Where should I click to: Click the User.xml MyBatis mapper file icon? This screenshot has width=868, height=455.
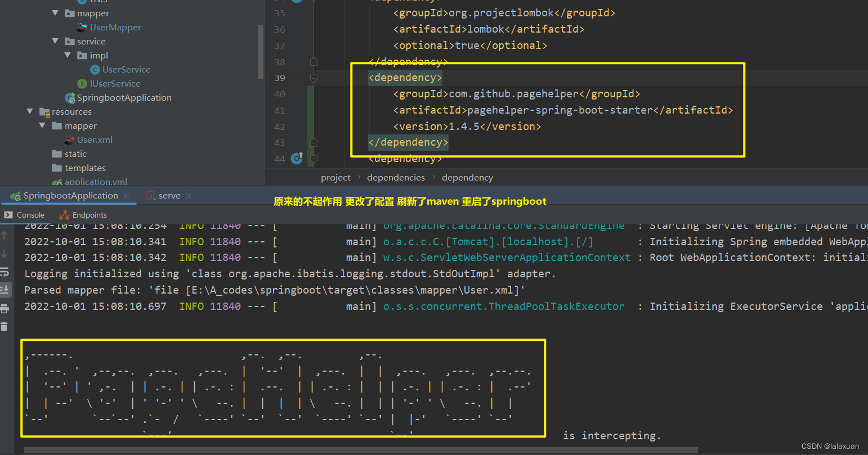click(70, 139)
